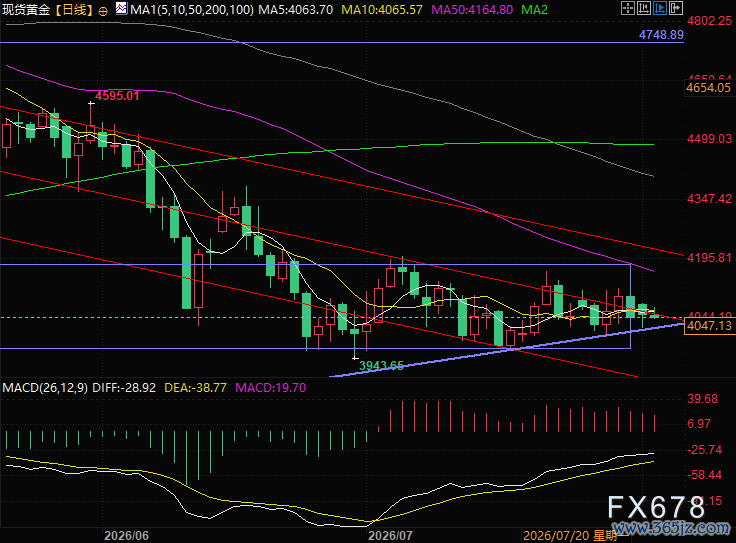Click the 39.68 MACD axis value
The image size is (736, 543).
tap(703, 399)
